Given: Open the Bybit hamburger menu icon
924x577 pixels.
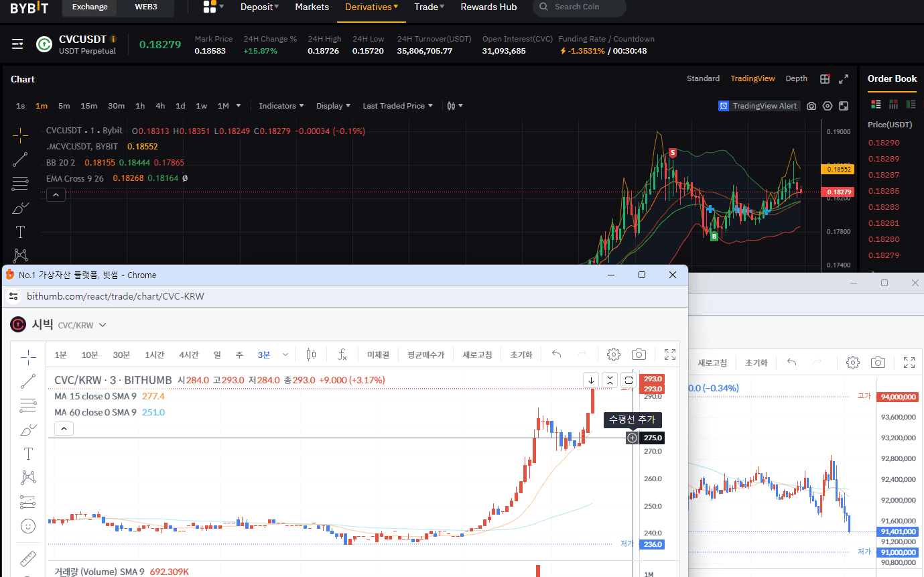Looking at the screenshot, I should [x=18, y=44].
